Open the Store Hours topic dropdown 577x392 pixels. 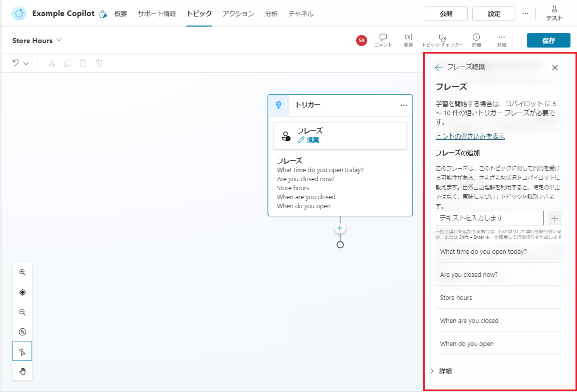(x=59, y=40)
